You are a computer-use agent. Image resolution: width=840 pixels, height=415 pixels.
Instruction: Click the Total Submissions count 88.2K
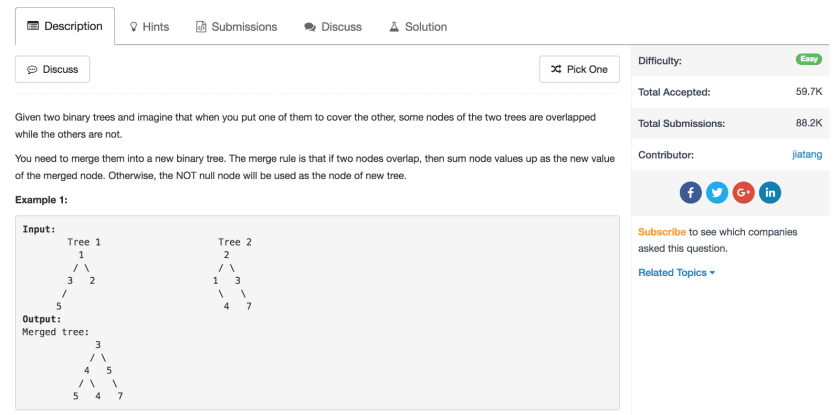[x=808, y=123]
